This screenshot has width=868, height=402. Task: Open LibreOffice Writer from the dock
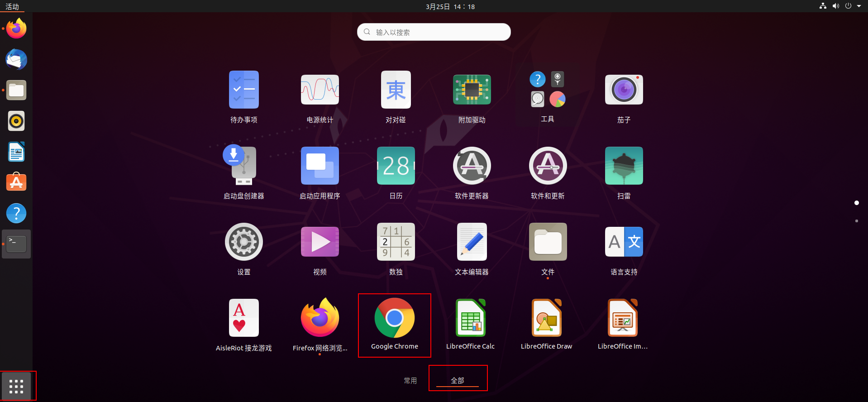16,152
